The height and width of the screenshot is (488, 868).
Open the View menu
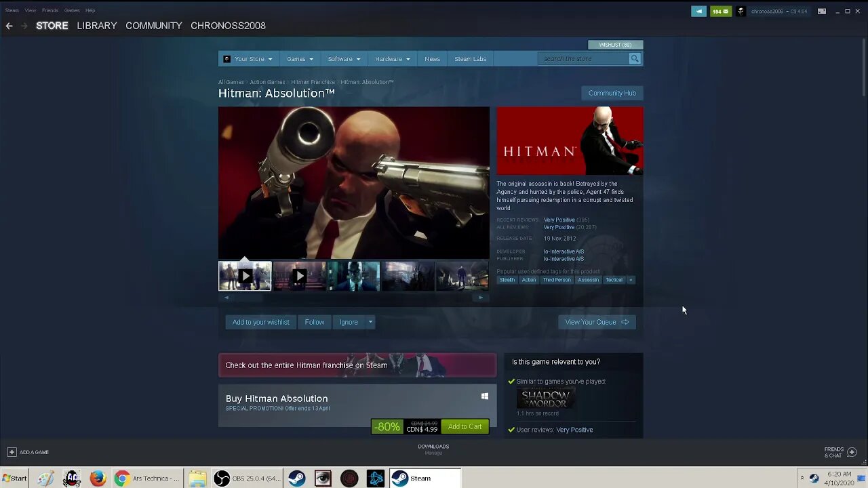coord(31,10)
